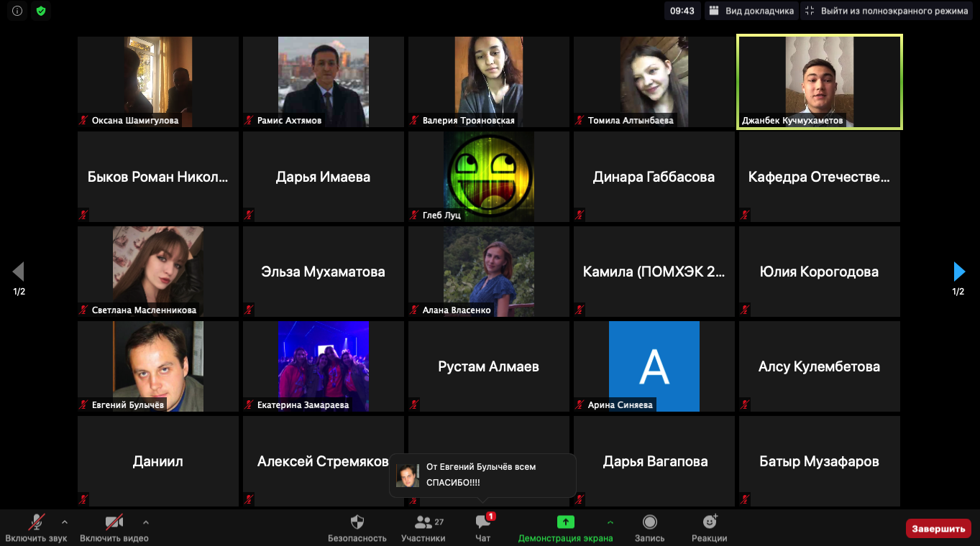980x546 pixels.
Task: Exit fullscreen via Выйти из полноэкранного режима
Action: tap(887, 11)
